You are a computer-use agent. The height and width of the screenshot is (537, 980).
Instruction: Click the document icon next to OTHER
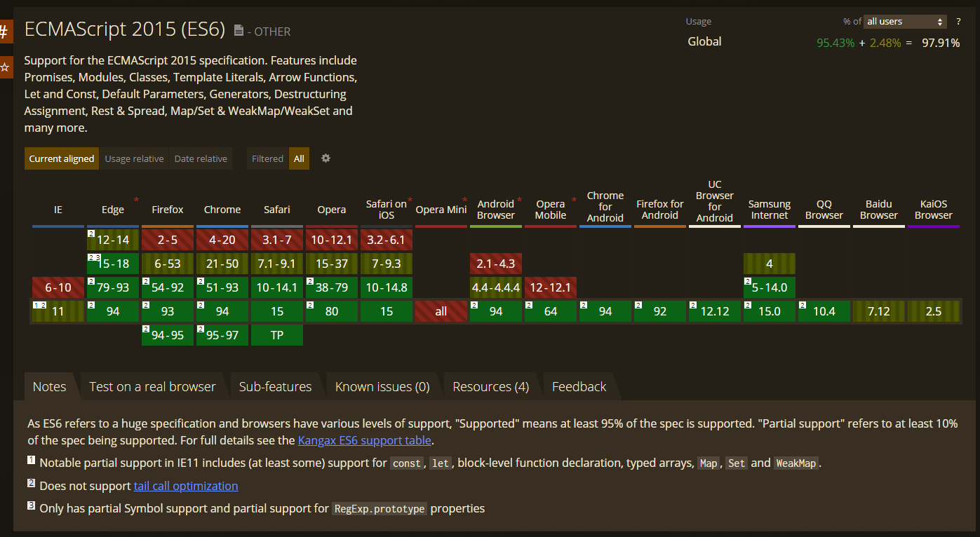tap(239, 31)
